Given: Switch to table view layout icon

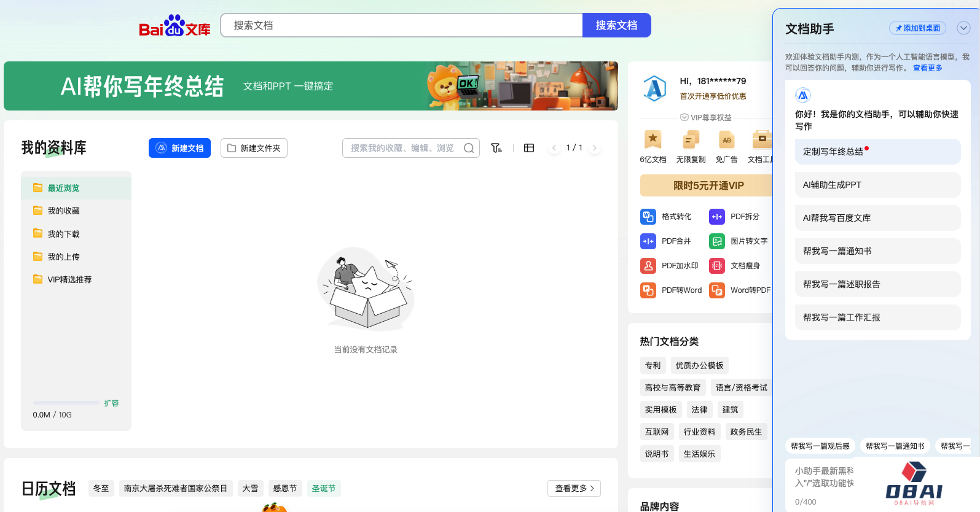Looking at the screenshot, I should [529, 148].
